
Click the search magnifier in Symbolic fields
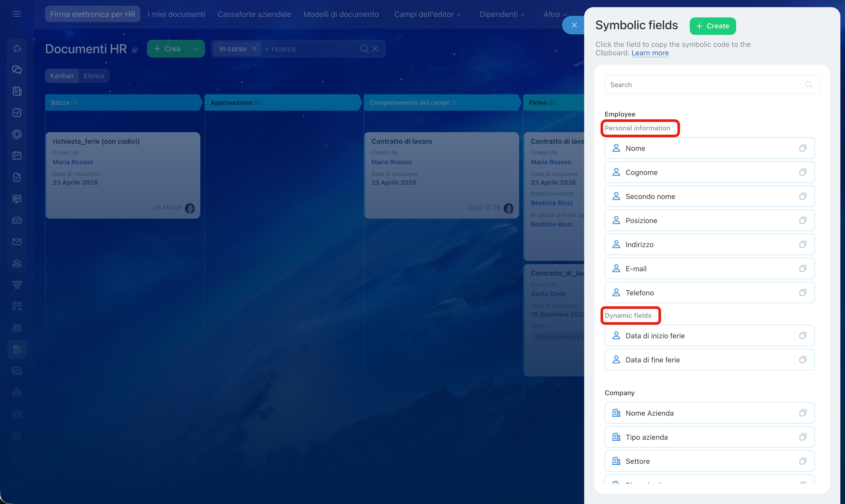[x=808, y=85]
